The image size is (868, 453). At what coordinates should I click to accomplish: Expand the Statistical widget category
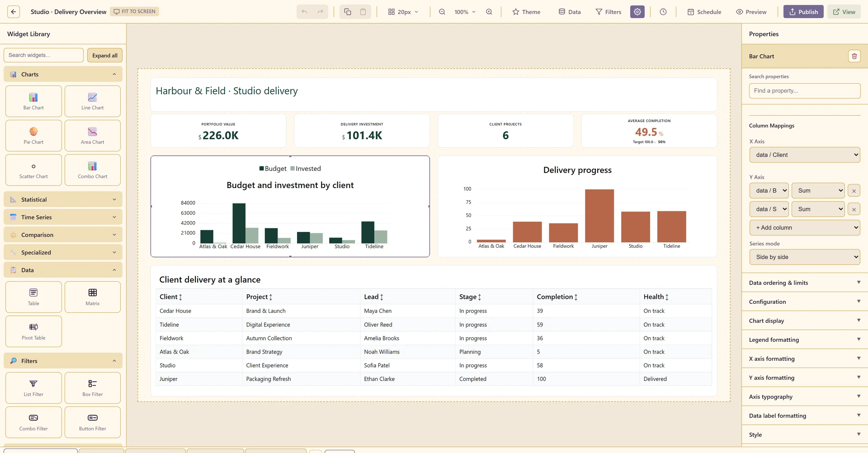[63, 199]
